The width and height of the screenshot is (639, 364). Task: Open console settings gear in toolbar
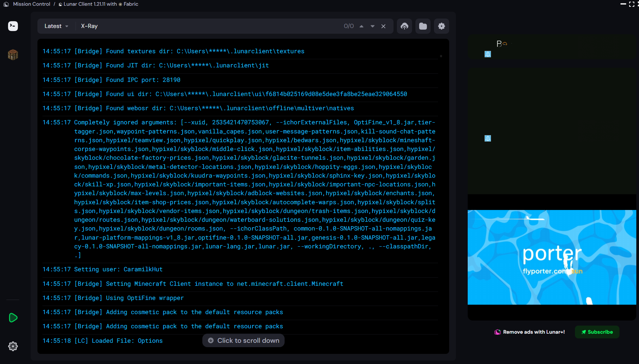click(441, 26)
